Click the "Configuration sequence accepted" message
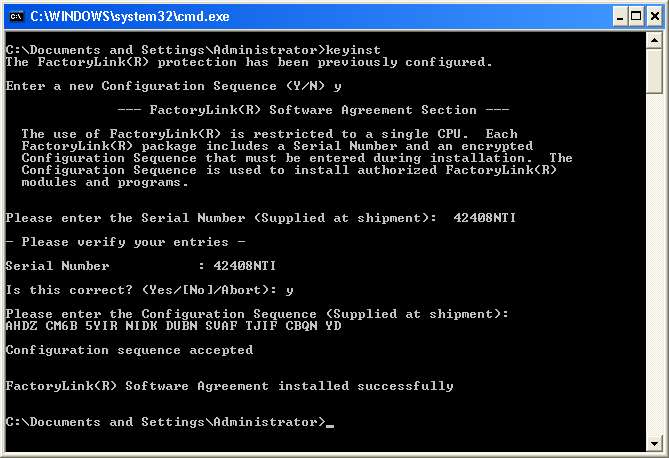This screenshot has width=669, height=458. [129, 350]
